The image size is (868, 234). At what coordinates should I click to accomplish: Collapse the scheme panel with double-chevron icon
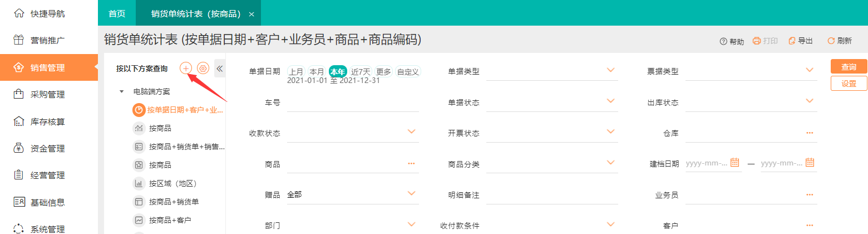coord(220,68)
